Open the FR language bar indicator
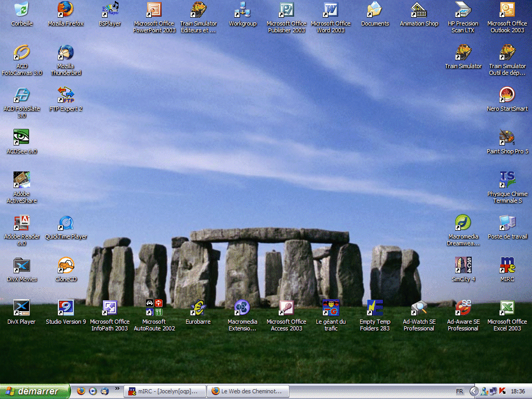532x399 pixels. [459, 391]
